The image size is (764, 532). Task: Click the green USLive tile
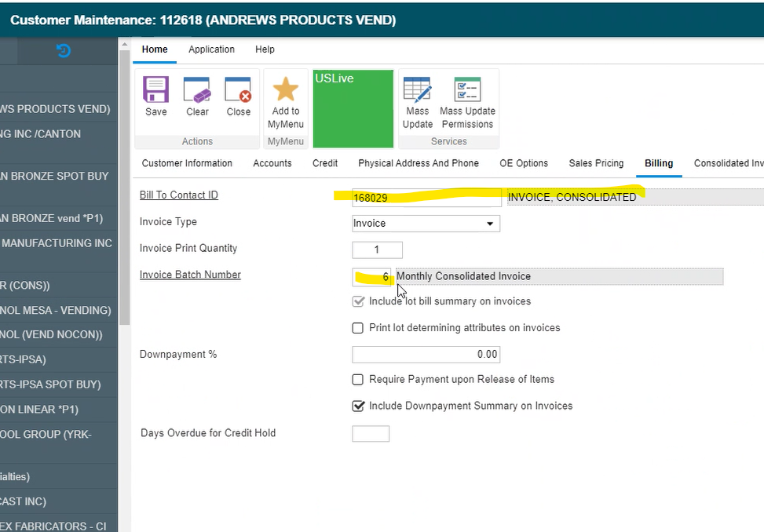[353, 108]
